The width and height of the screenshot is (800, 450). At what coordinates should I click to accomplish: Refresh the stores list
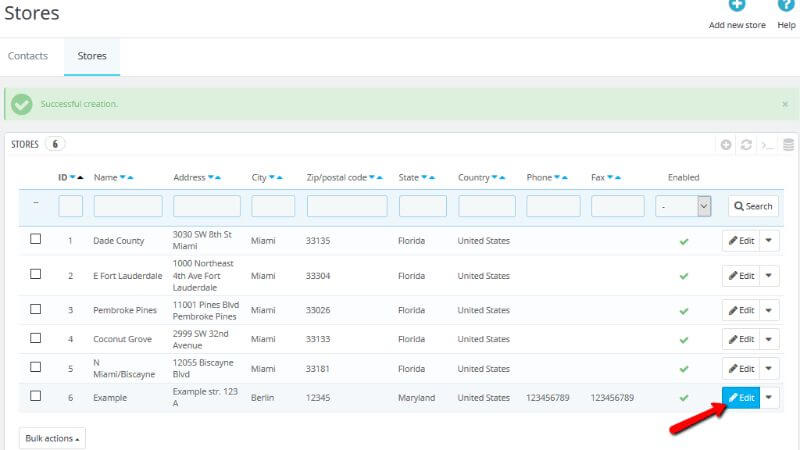point(746,145)
